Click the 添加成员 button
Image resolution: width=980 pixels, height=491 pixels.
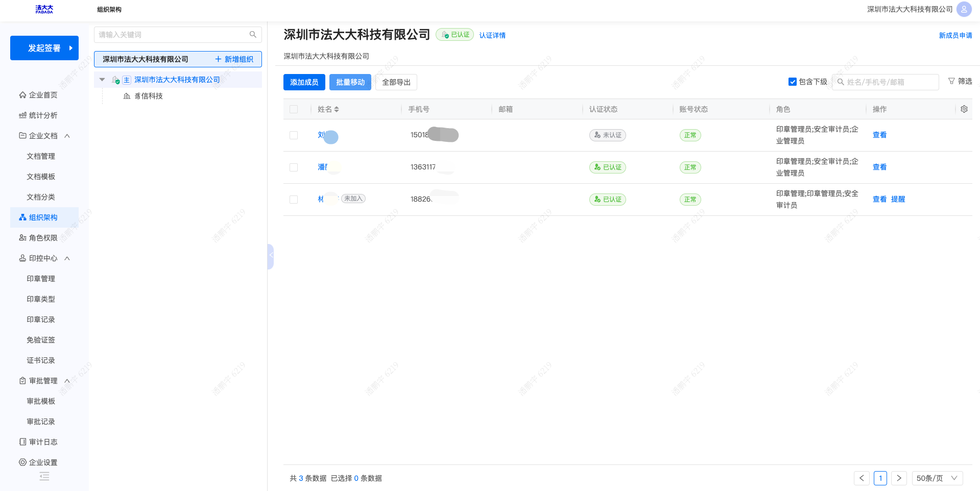pos(304,82)
